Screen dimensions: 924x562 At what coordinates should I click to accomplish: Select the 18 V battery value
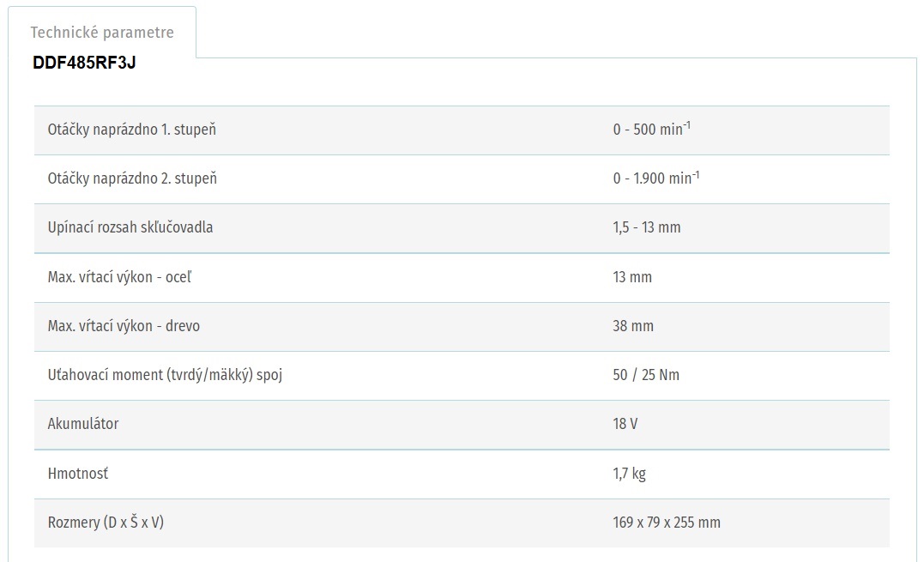click(x=625, y=424)
